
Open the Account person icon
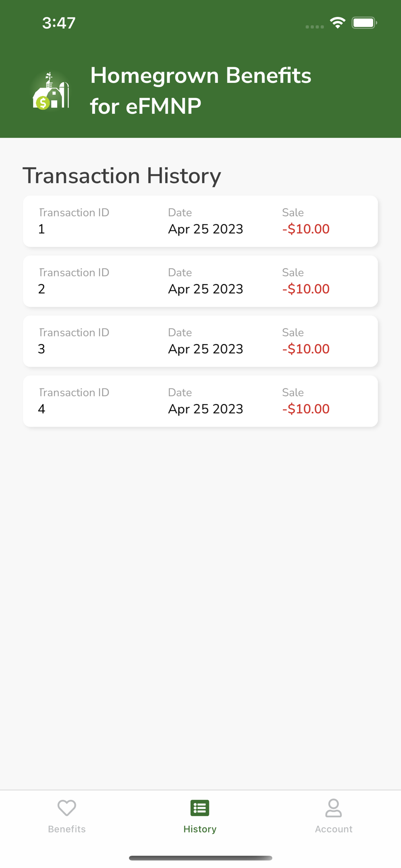(333, 808)
